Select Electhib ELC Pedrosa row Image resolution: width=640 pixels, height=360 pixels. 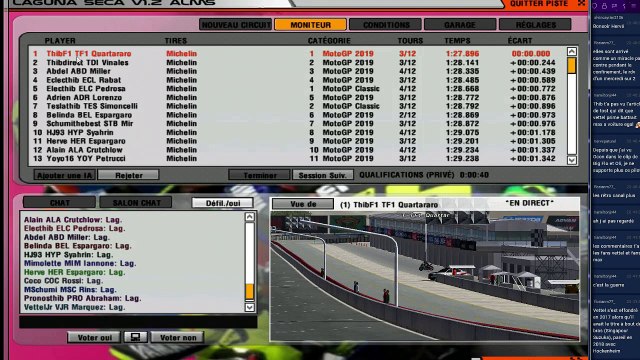(297, 89)
